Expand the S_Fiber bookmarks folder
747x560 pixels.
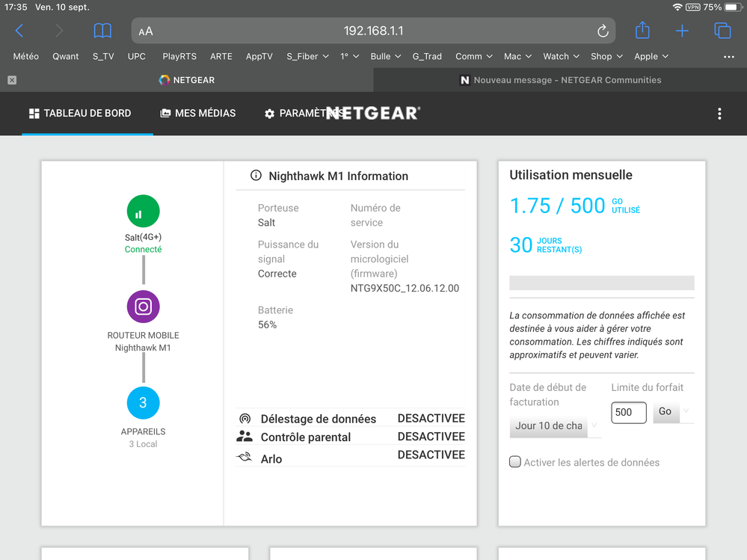tap(307, 56)
